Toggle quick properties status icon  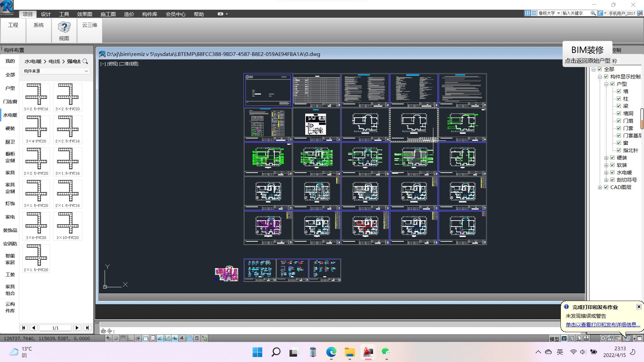(x=197, y=339)
